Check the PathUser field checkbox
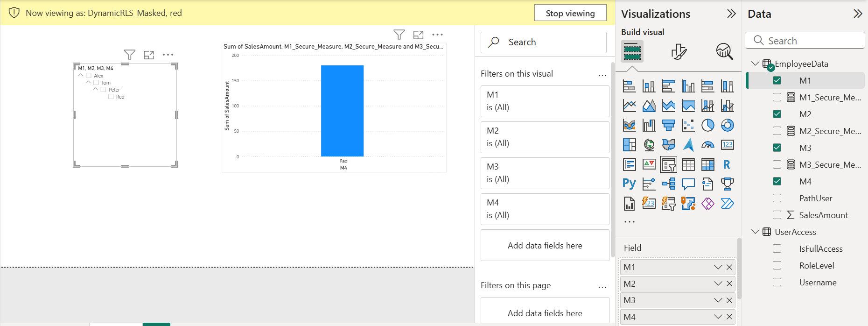This screenshot has width=868, height=326. [x=777, y=198]
